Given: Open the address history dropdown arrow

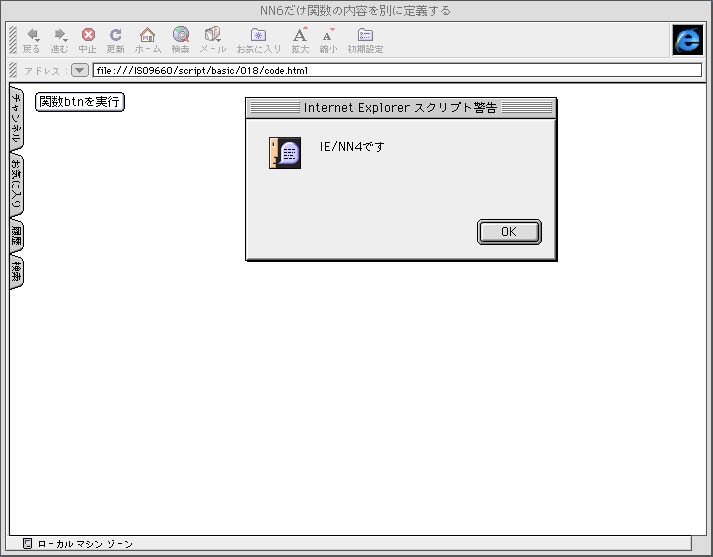Looking at the screenshot, I should point(80,70).
